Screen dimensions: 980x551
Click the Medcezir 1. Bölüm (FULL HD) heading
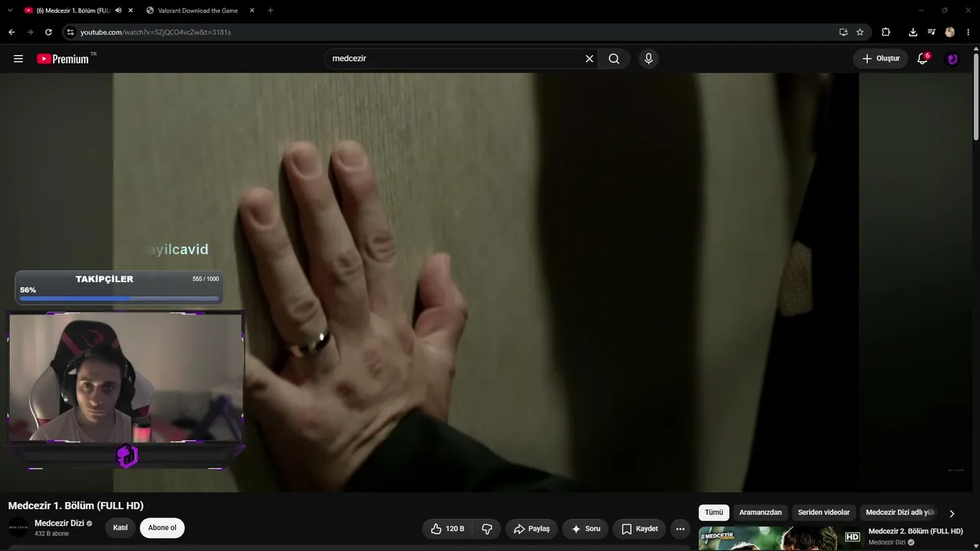click(x=76, y=506)
